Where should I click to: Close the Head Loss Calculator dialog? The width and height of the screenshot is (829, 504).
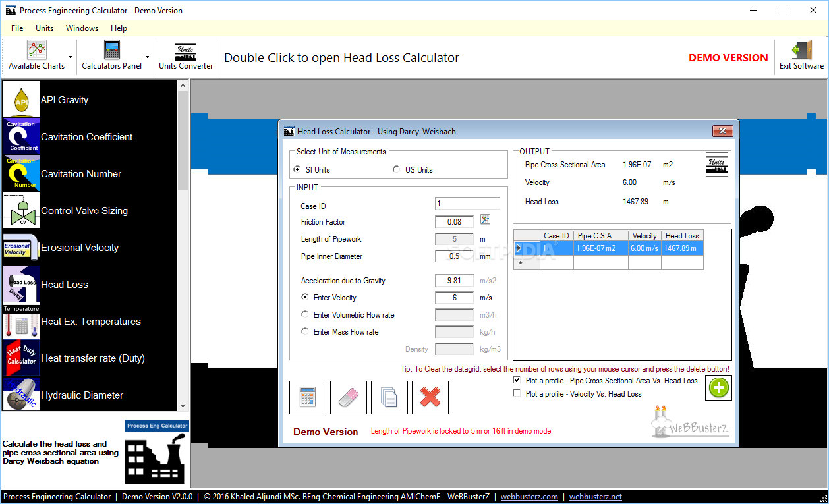point(723,131)
